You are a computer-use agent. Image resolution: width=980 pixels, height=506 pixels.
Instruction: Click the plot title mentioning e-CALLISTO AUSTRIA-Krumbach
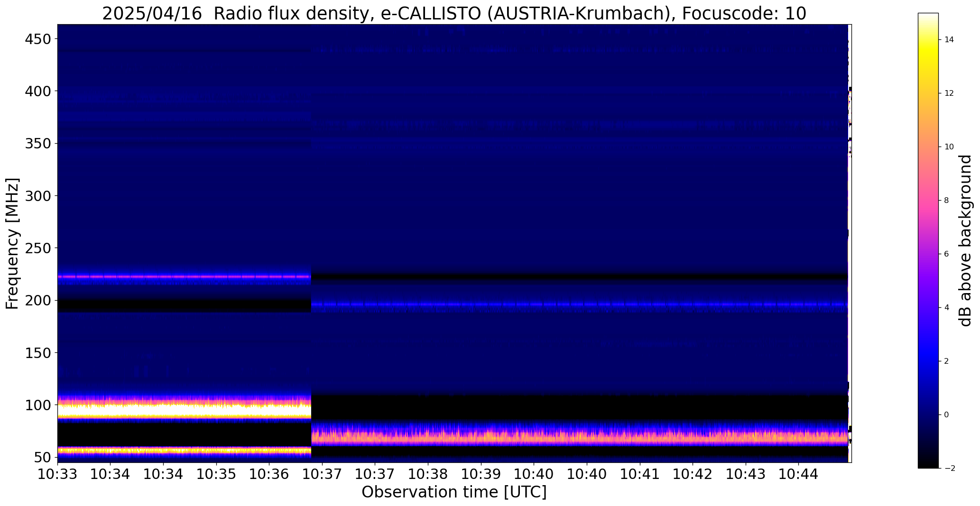tap(454, 13)
